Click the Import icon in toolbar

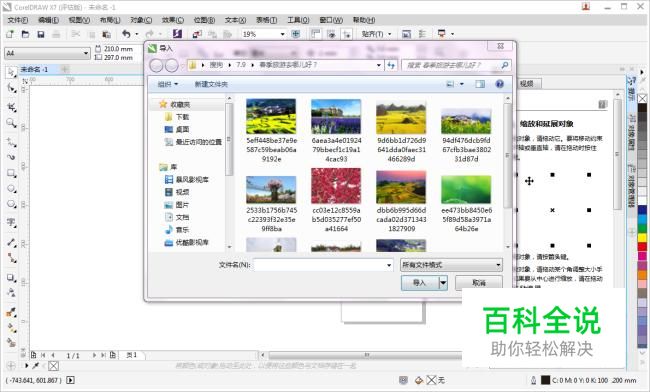pos(197,34)
